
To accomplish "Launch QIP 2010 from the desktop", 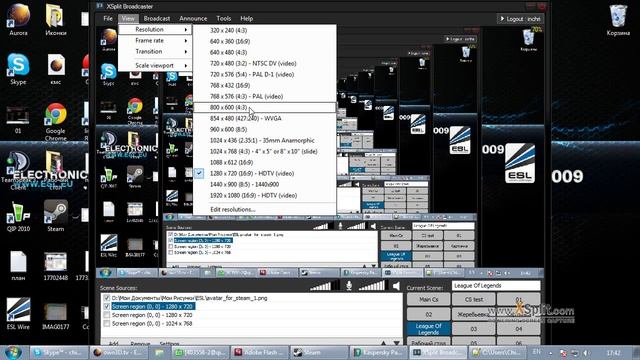I will point(18,216).
